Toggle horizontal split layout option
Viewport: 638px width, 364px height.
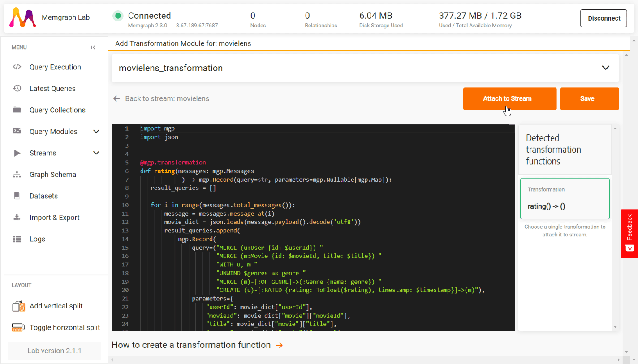[65, 328]
